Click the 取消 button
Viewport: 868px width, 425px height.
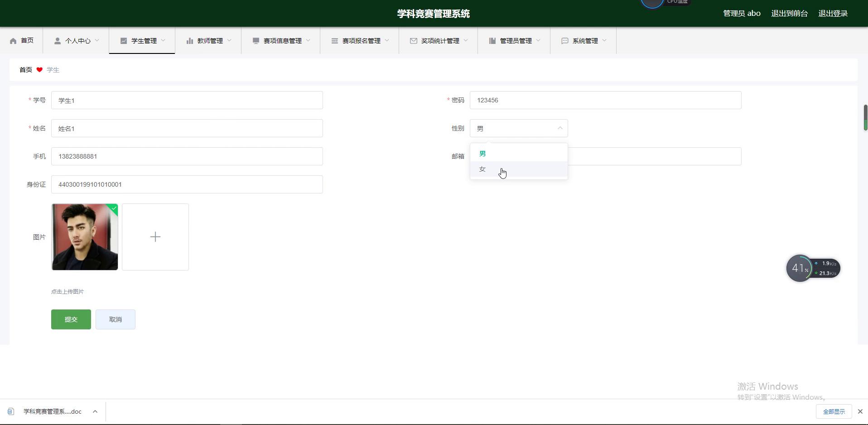[x=116, y=319]
